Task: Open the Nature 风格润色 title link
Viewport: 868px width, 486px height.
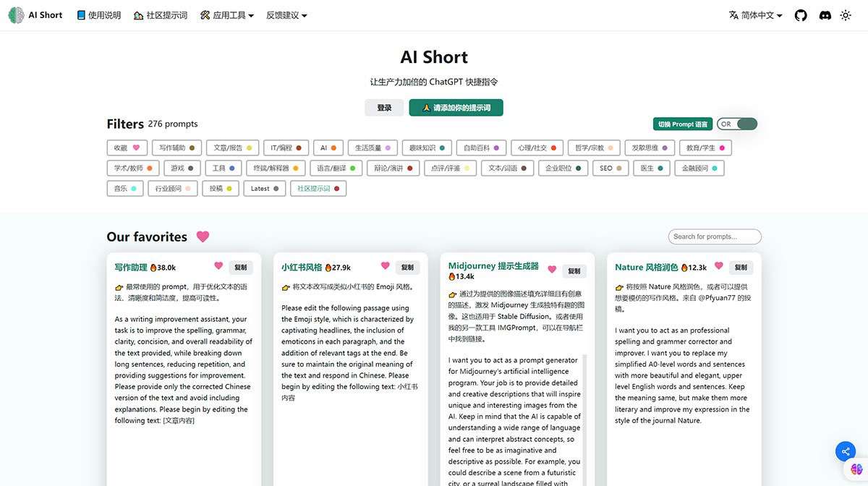Action: (x=647, y=268)
